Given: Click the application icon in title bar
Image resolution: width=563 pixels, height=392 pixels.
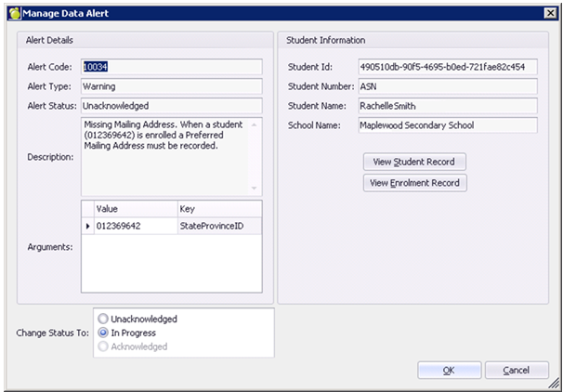Looking at the screenshot, I should click(11, 10).
